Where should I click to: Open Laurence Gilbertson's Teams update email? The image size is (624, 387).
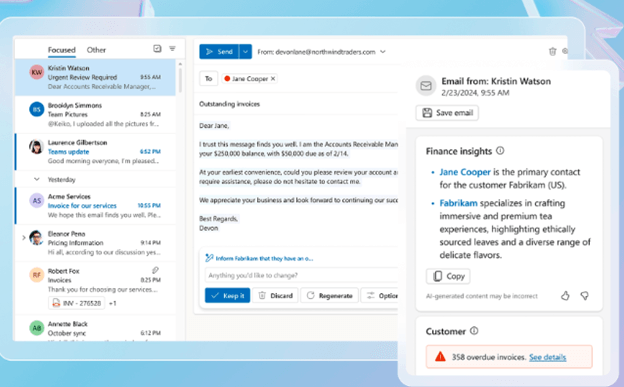click(x=95, y=152)
